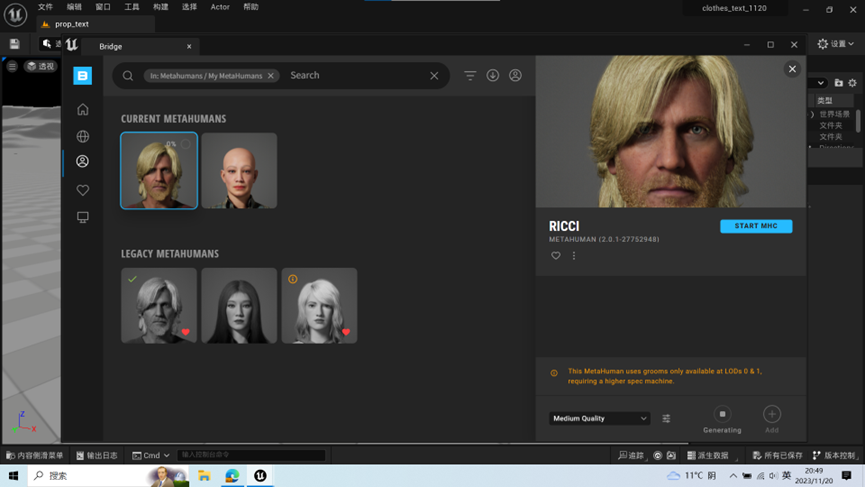Click the warning info icon on white-haired woman
The height and width of the screenshot is (487, 865).
pyautogui.click(x=293, y=279)
